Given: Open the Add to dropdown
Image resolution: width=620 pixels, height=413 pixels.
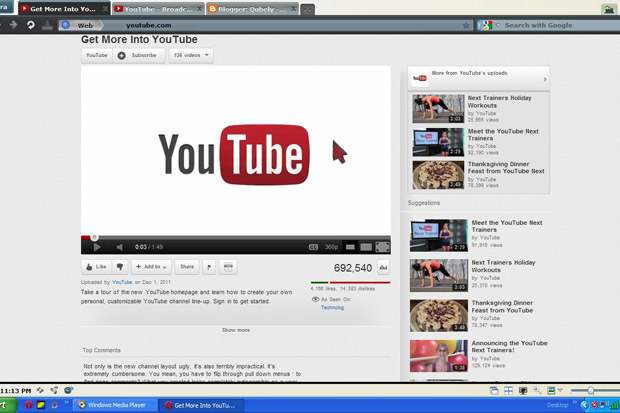Looking at the screenshot, I should click(151, 267).
